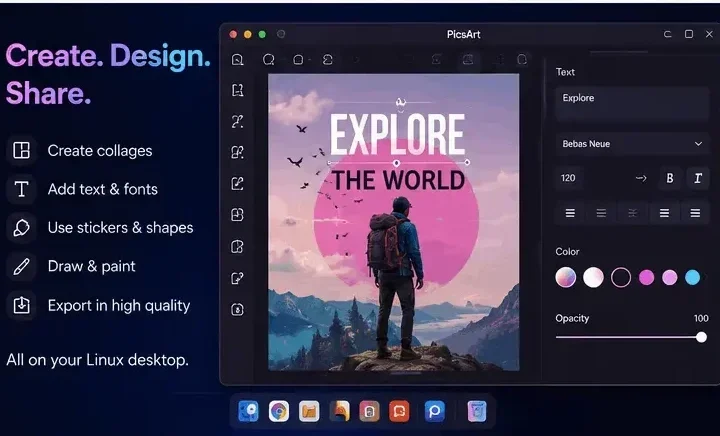
Task: Select the circular lasso icon in the top toolbar
Action: click(269, 60)
